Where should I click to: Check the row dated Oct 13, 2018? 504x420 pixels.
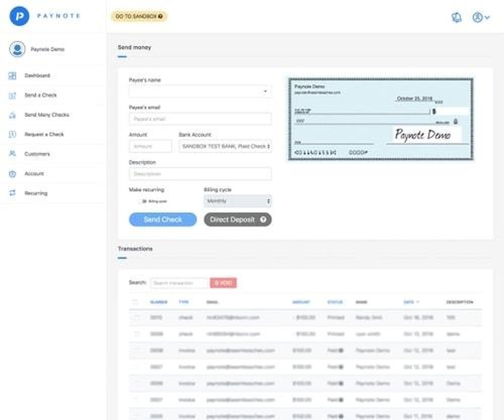pos(137,334)
